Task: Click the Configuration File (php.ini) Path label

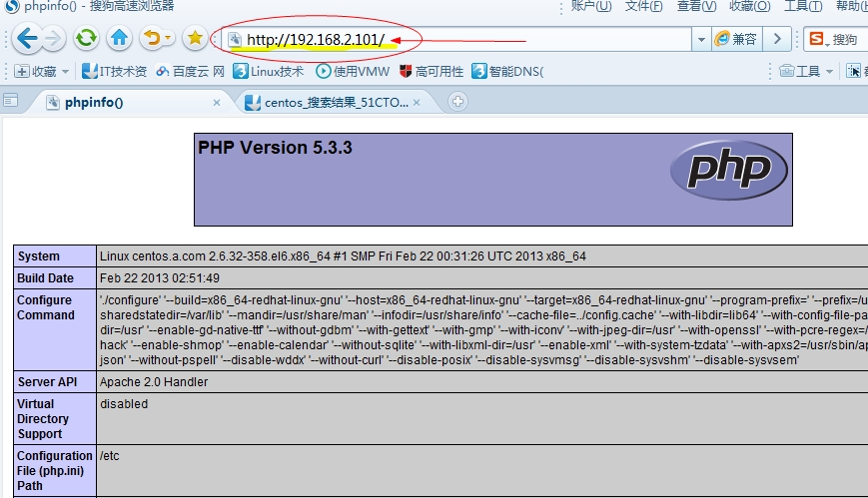Action: (54, 471)
